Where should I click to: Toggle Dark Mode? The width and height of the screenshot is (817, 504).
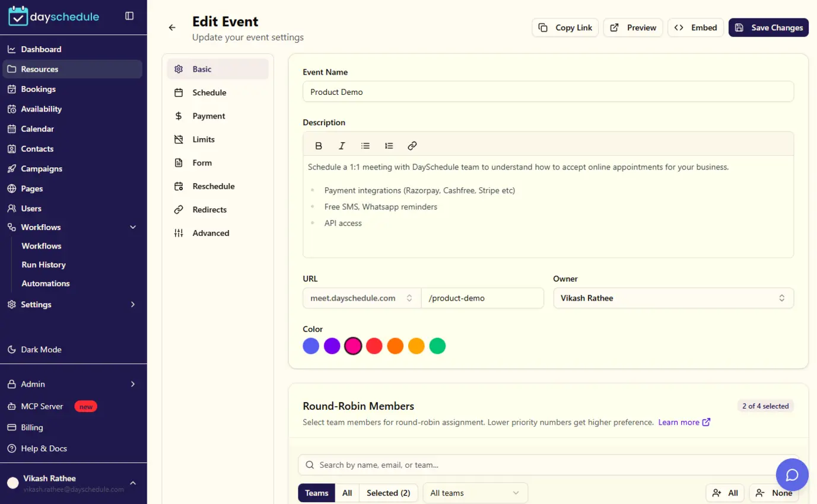pyautogui.click(x=72, y=350)
